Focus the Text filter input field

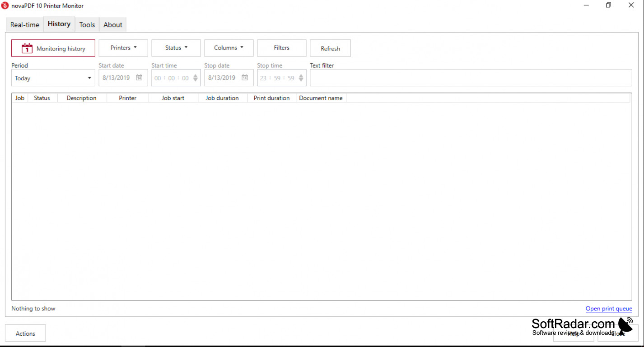[x=471, y=78]
